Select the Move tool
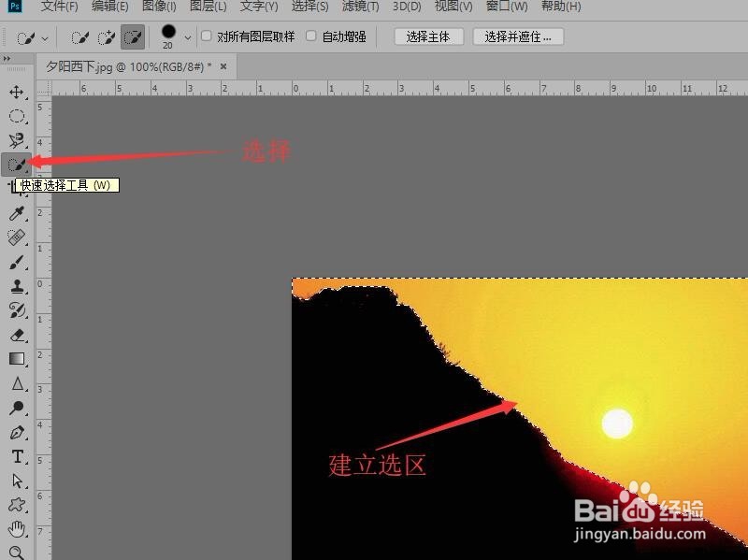This screenshot has height=560, width=748. (x=17, y=92)
